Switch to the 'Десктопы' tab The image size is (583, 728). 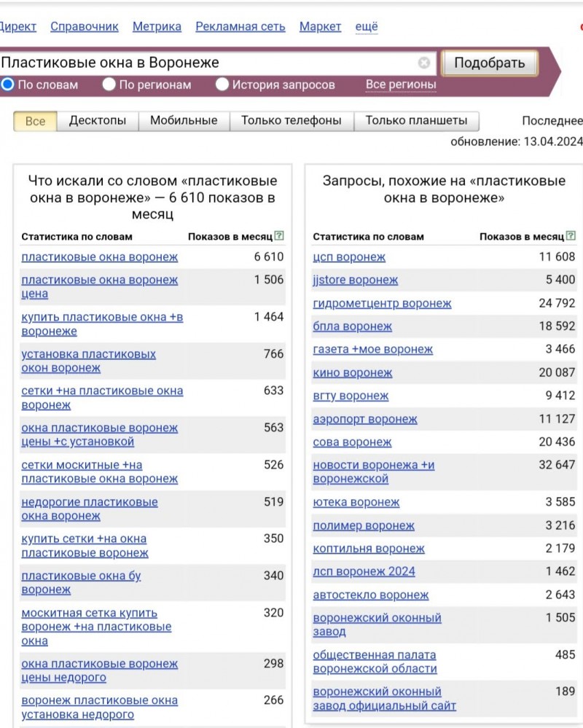(x=98, y=121)
